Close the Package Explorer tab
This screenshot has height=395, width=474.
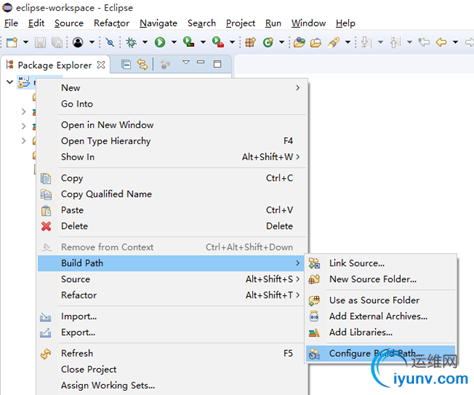pos(101,65)
